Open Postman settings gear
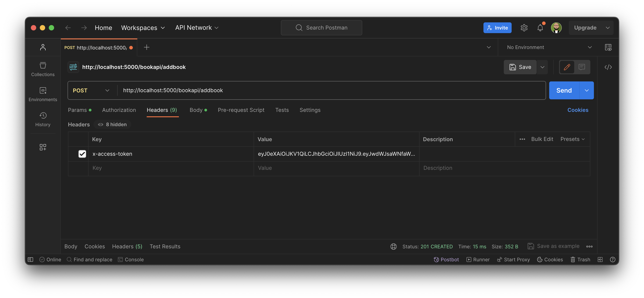644x298 pixels. (x=524, y=28)
